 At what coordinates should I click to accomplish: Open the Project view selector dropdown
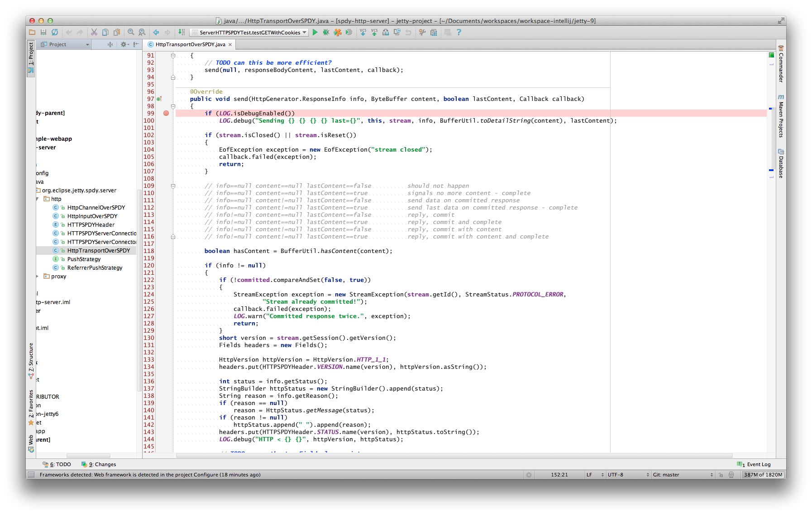pos(65,44)
